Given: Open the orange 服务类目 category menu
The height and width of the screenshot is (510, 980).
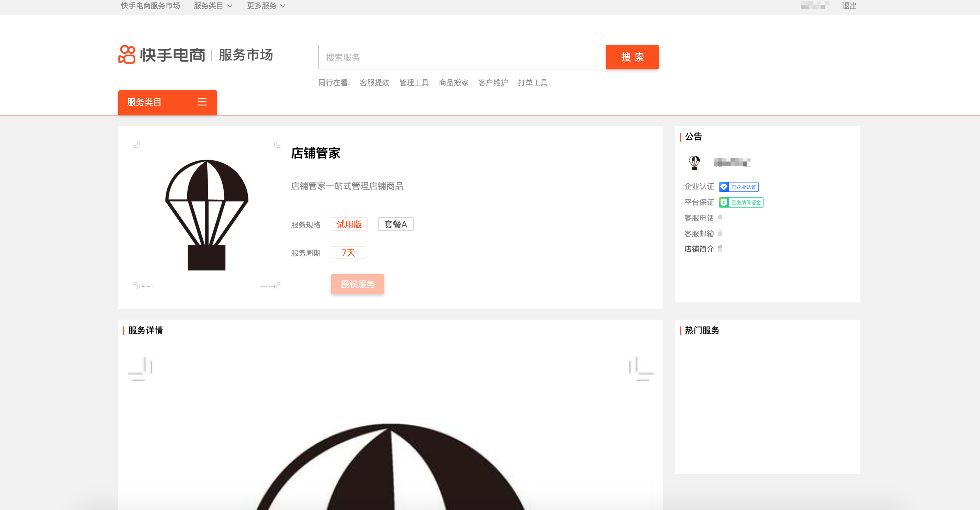Looking at the screenshot, I should (x=167, y=102).
